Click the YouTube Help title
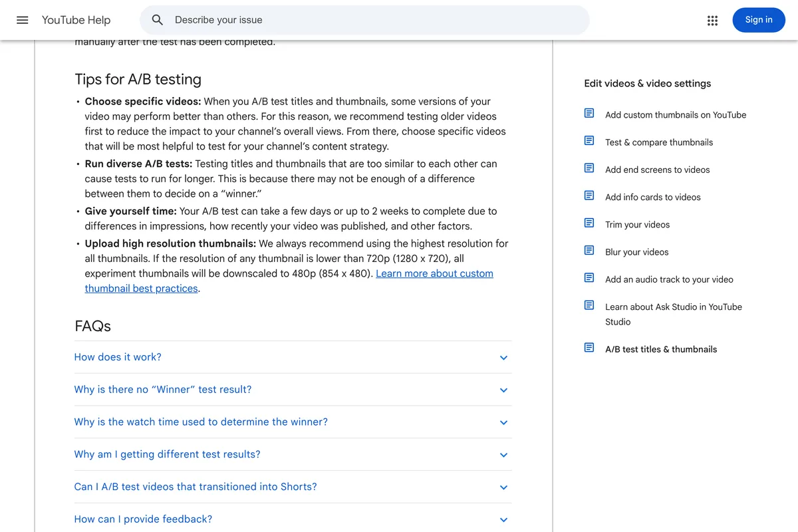This screenshot has width=798, height=532. 76,20
